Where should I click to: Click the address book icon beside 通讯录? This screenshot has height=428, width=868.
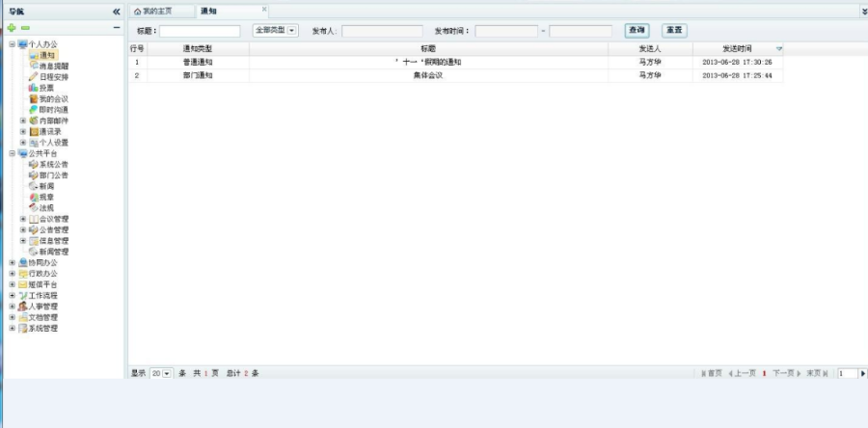(x=33, y=132)
